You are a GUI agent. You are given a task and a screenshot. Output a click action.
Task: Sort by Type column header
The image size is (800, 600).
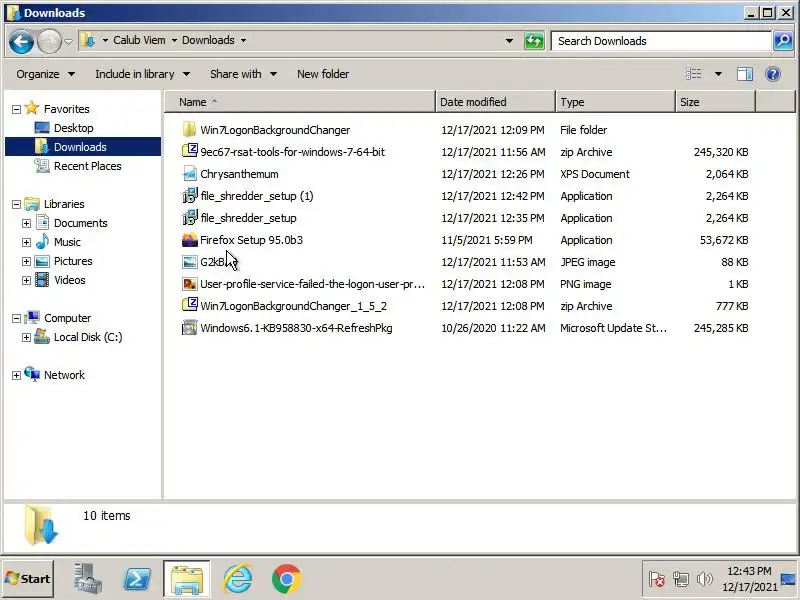tap(615, 102)
